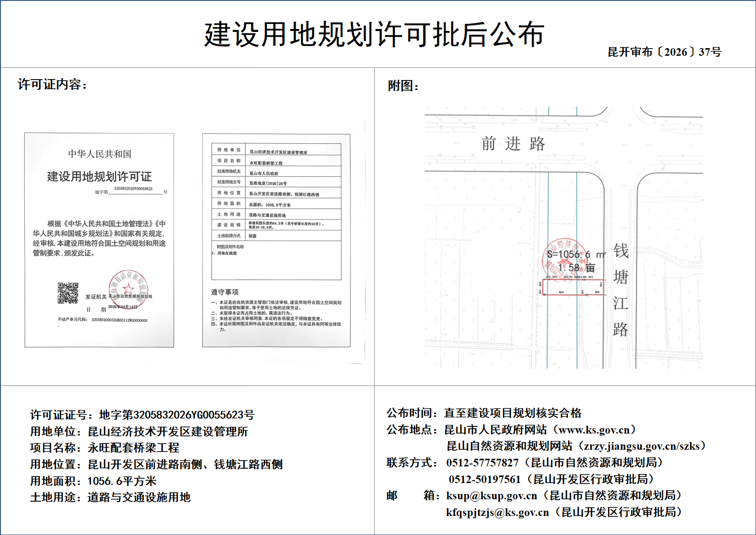
Task: Click the main title 建设用地规划许可批后公布
Action: [374, 34]
